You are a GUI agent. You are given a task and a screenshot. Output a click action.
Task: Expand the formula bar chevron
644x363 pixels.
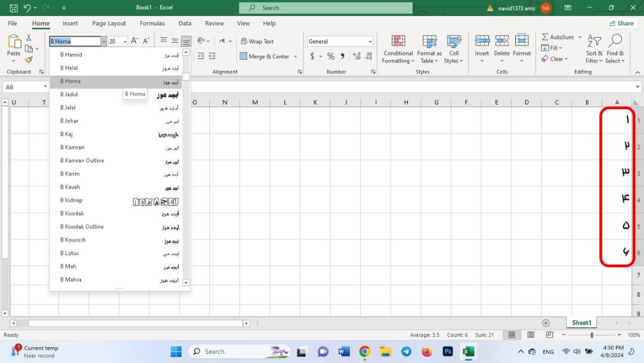(x=637, y=87)
